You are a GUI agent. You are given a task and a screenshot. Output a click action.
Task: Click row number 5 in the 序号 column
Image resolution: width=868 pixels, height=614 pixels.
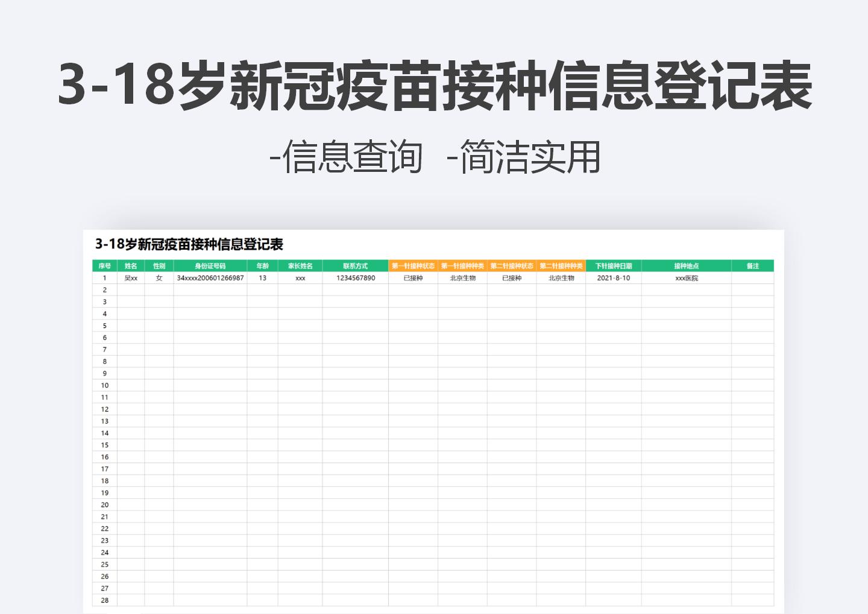pyautogui.click(x=104, y=325)
